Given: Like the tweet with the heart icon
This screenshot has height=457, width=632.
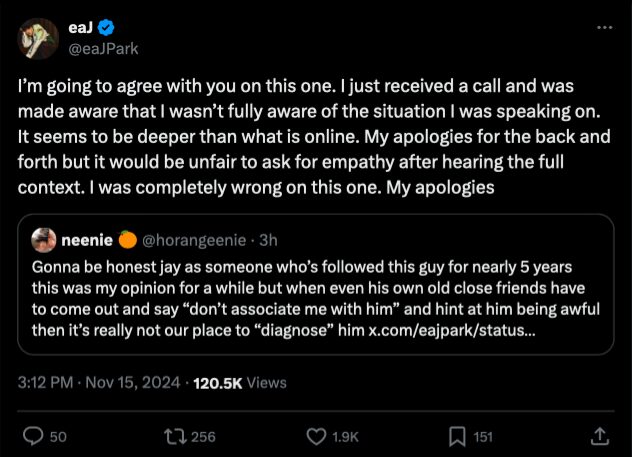Looking at the screenshot, I should point(317,435).
